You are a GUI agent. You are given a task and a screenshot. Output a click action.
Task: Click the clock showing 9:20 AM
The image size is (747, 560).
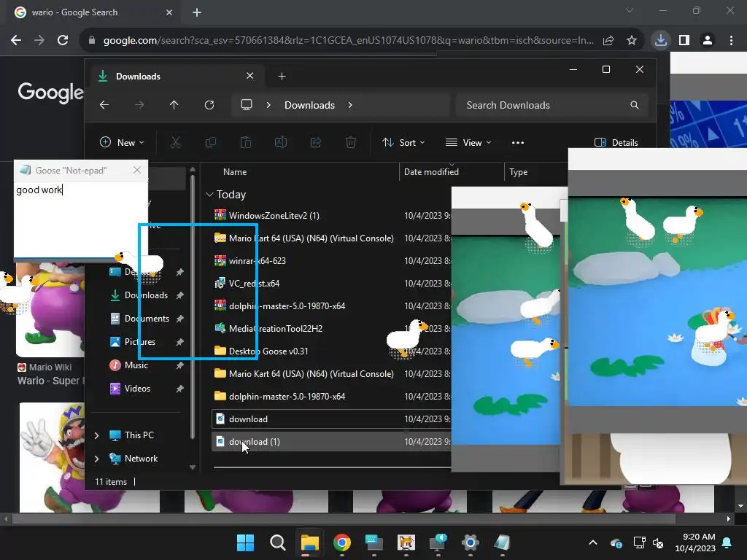coord(695,542)
